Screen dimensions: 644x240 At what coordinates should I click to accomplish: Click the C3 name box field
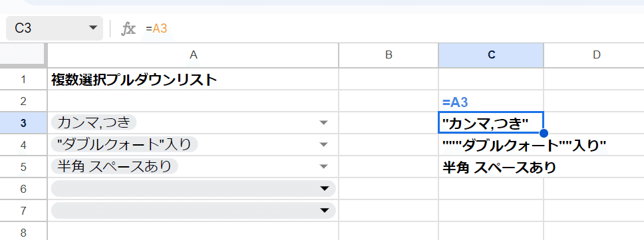coord(54,28)
